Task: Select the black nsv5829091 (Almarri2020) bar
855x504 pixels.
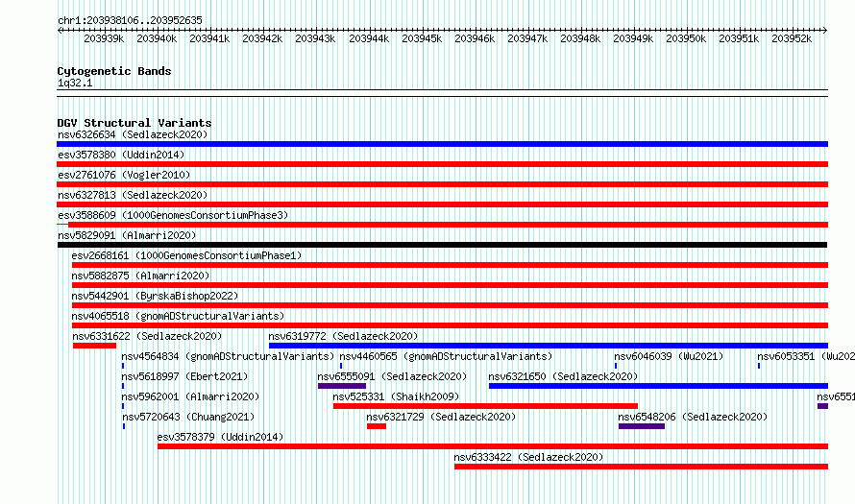Action: click(442, 245)
